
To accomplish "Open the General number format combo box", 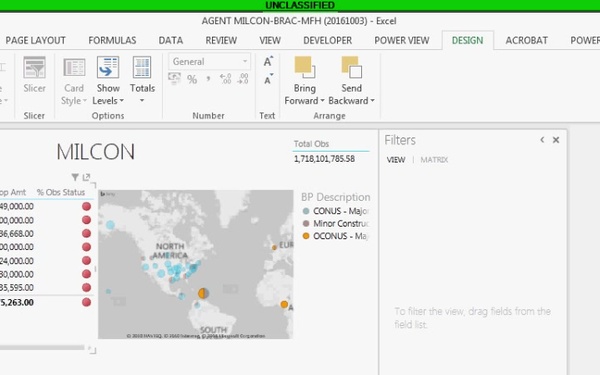I will pyautogui.click(x=209, y=61).
